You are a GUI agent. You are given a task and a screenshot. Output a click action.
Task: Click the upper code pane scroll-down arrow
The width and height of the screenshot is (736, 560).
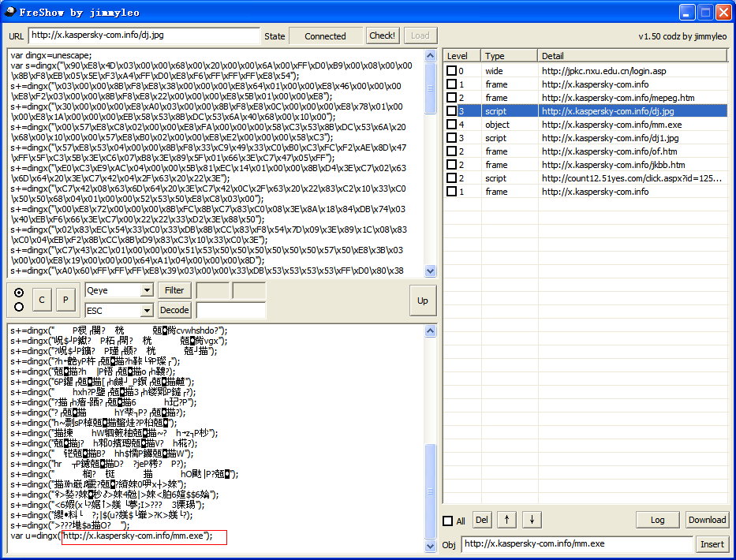tap(430, 271)
